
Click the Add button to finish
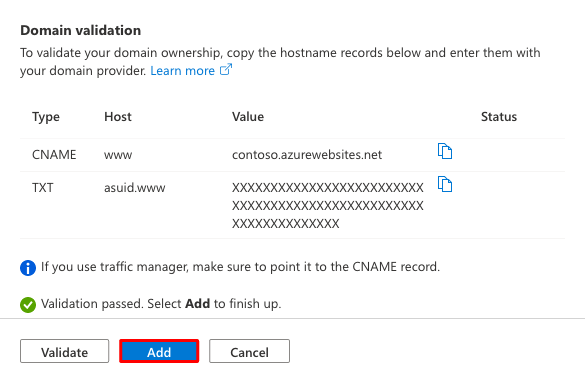coord(159,351)
